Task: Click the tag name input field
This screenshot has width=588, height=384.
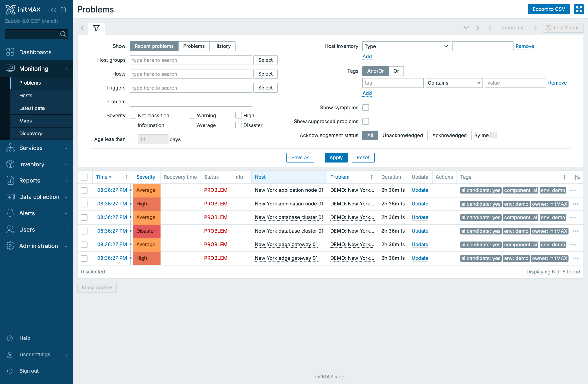Action: click(x=393, y=83)
